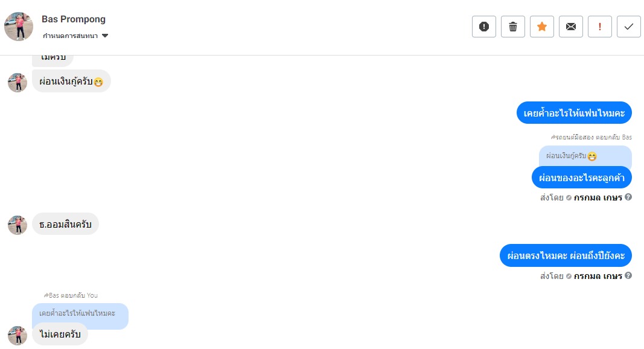Click the envelope mark-unread icon
644x349 pixels.
coord(571,27)
